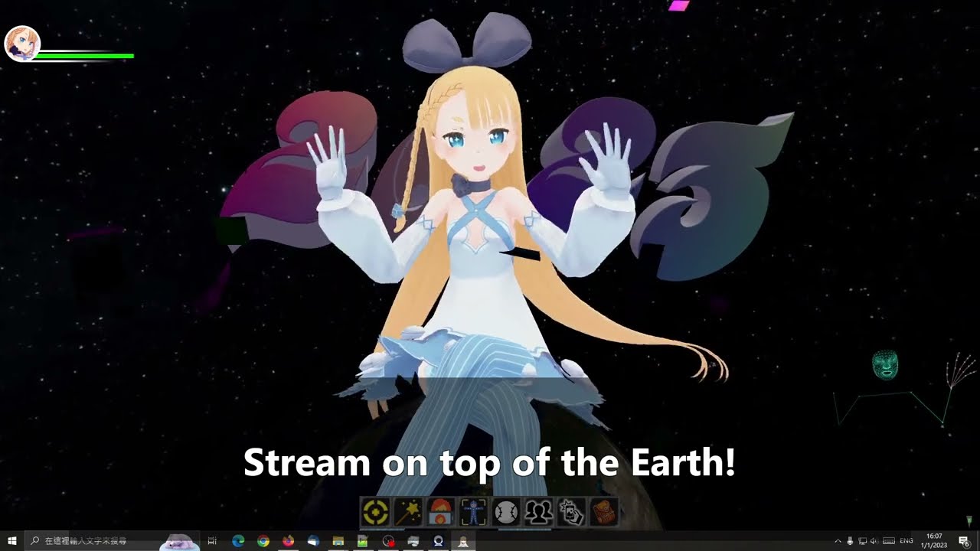
Task: Launch Google Chrome from the taskbar
Action: tap(263, 541)
